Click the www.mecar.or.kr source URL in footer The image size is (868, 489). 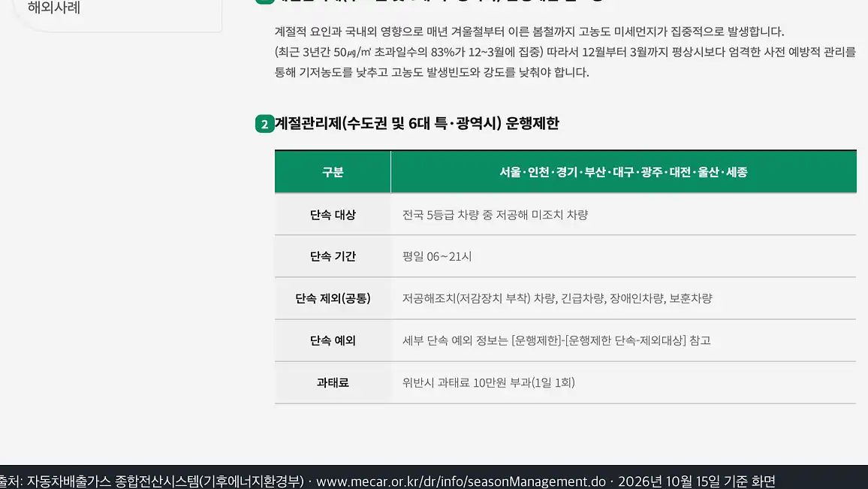pos(460,481)
